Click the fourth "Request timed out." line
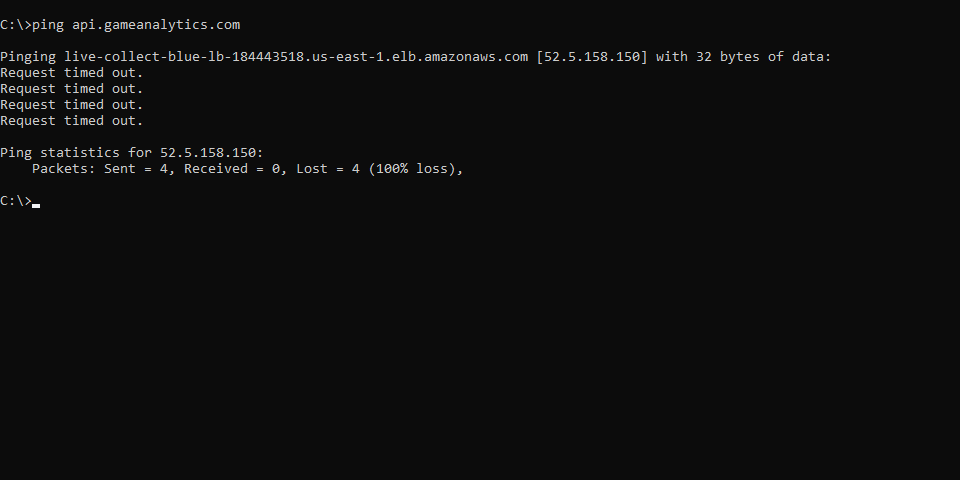 click(72, 120)
